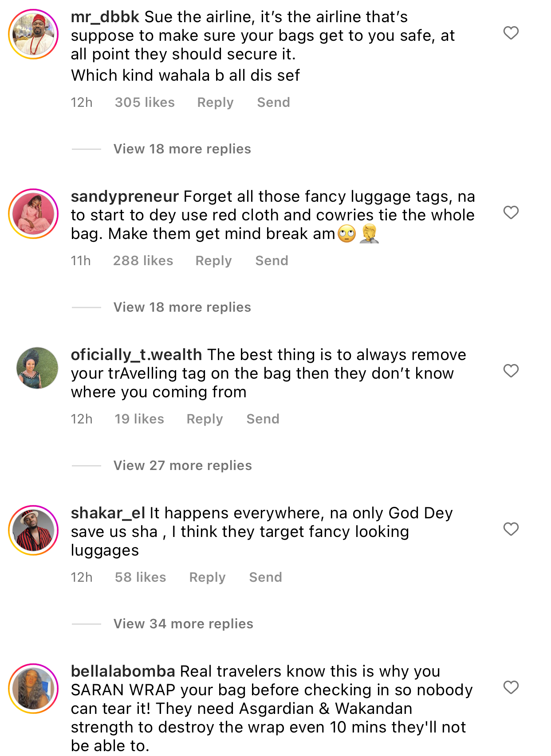Screen dimensions: 551x756
Task: Show 34 more replies under shakar_el
Action: [183, 624]
